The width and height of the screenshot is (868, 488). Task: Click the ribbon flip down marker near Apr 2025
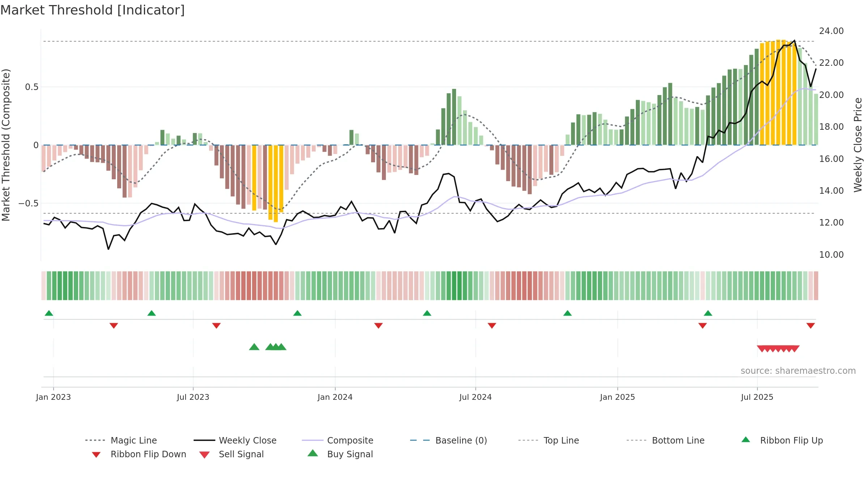click(x=703, y=326)
